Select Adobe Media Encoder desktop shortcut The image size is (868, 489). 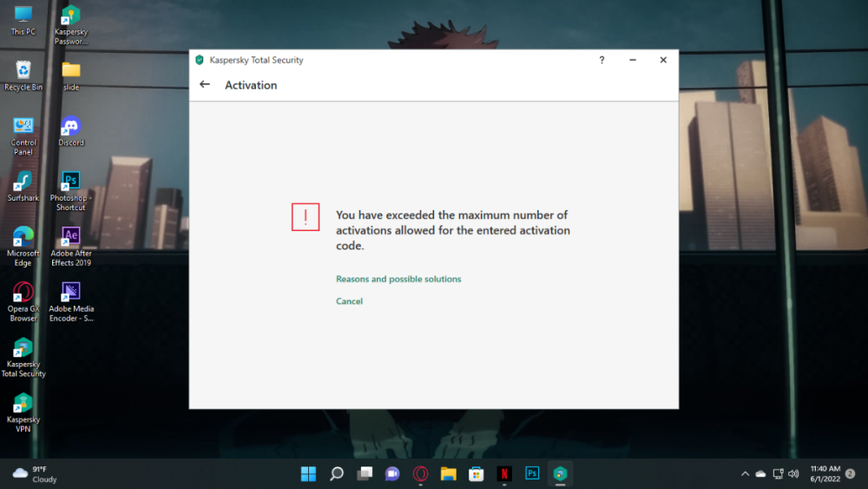point(70,300)
